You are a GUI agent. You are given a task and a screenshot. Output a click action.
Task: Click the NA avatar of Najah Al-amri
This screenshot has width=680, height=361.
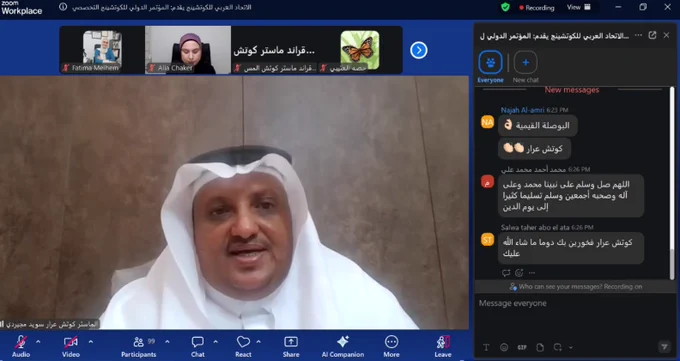coord(487,122)
